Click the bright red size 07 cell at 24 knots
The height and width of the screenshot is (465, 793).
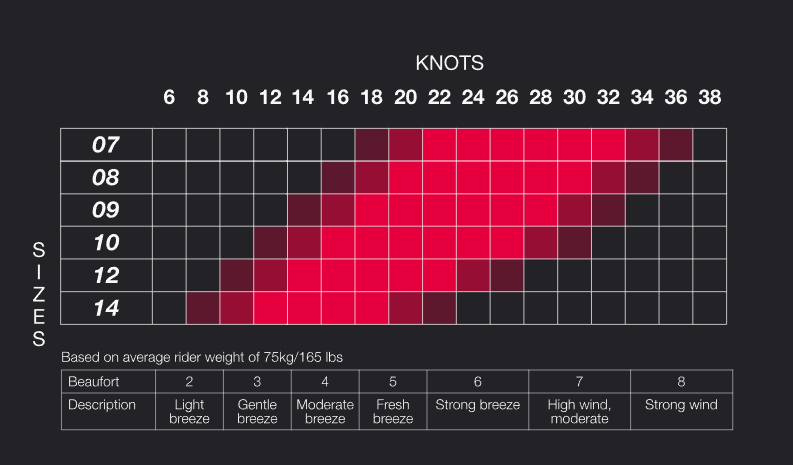pyautogui.click(x=473, y=145)
